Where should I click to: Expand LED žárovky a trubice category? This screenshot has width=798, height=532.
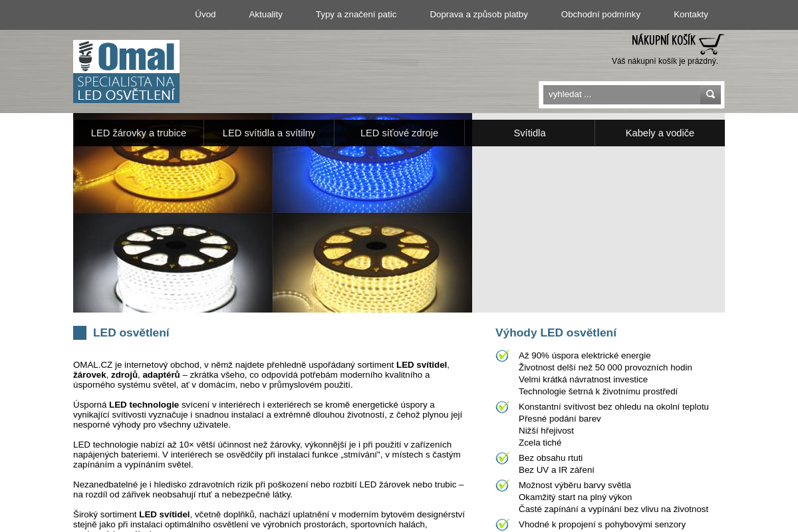tap(138, 133)
